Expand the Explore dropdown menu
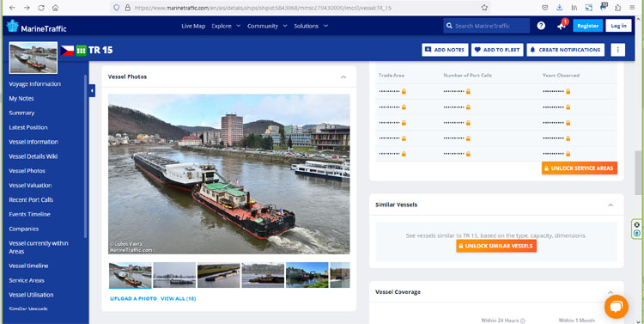The height and width of the screenshot is (324, 644). [x=226, y=26]
